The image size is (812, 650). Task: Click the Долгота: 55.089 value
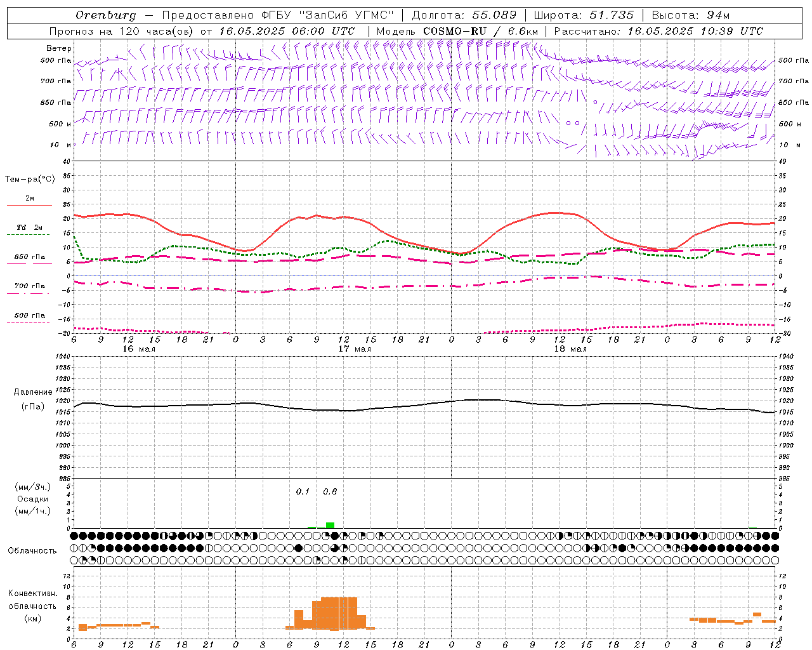[x=464, y=15]
